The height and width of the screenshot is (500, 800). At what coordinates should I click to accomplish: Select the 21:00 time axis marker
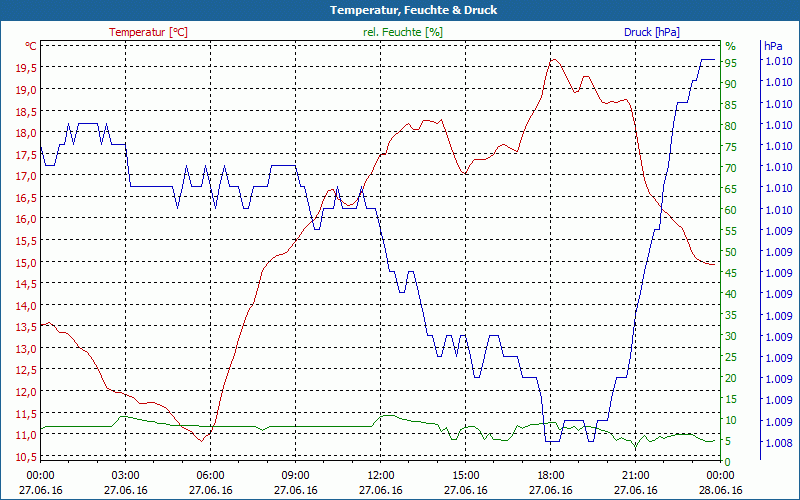point(635,475)
